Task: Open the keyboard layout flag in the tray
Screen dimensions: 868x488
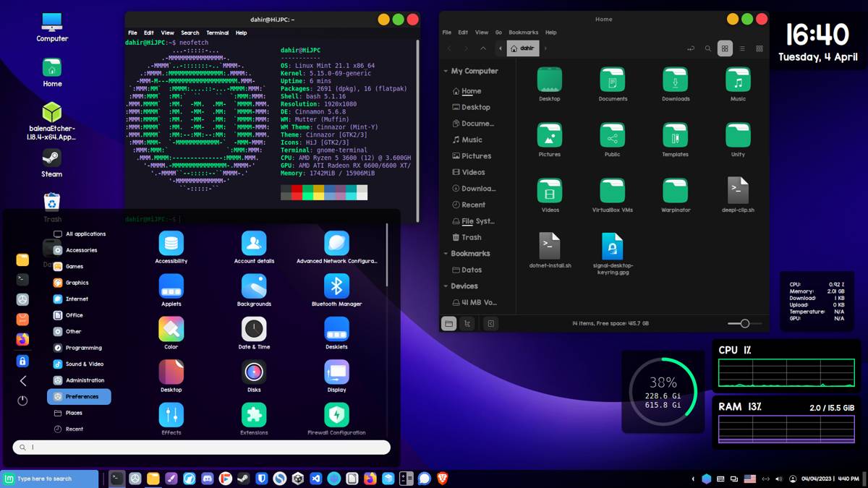Action: pyautogui.click(x=750, y=479)
